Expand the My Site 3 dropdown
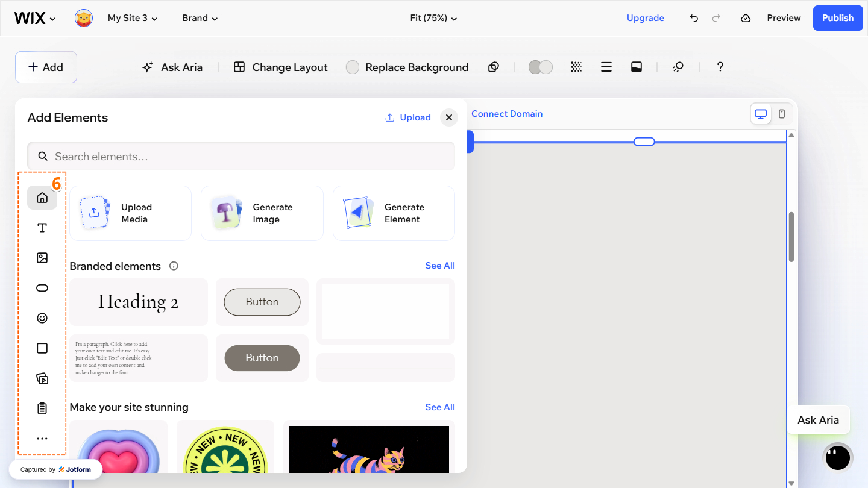Image resolution: width=868 pixels, height=488 pixels. click(x=133, y=18)
